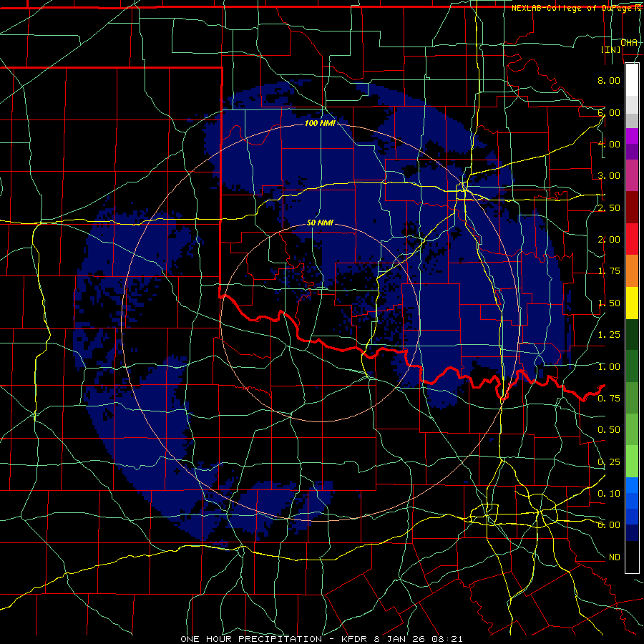This screenshot has width=644, height=644.
Task: Select the bright red legend swatch
Action: 632,239
